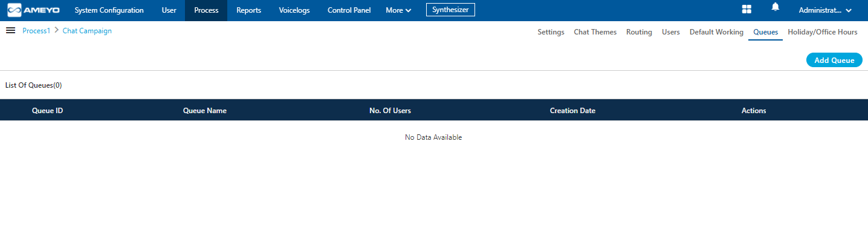Click the Queue ID column header
Image resolution: width=868 pixels, height=242 pixels.
click(47, 111)
